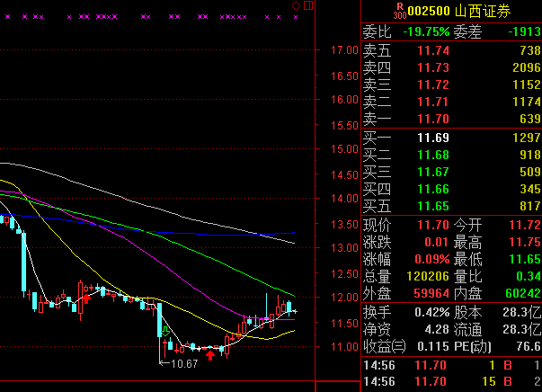This screenshot has height=392, width=542.
Task: Select the 卖四 price 11.73
Action: pos(433,67)
